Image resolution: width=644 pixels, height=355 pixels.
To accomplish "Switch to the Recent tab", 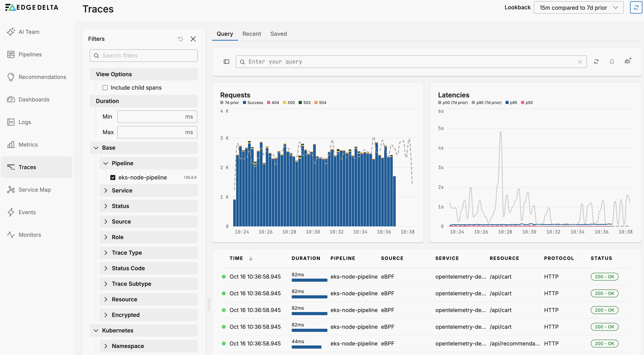I will [x=251, y=34].
